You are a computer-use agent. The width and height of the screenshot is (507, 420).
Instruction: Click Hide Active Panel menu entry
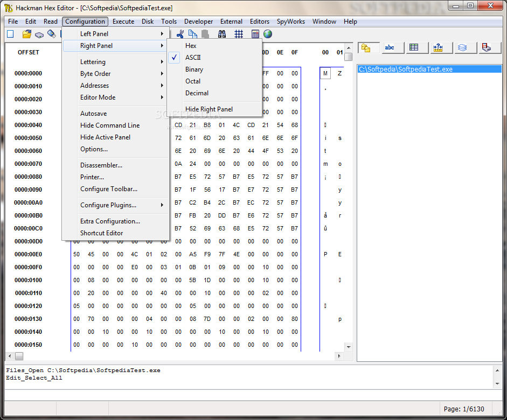pos(116,137)
